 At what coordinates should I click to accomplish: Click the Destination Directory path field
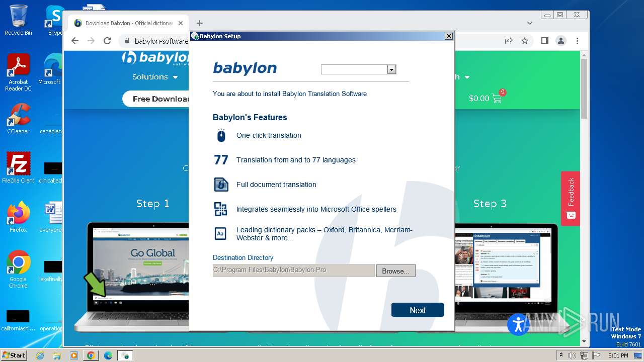(x=294, y=270)
